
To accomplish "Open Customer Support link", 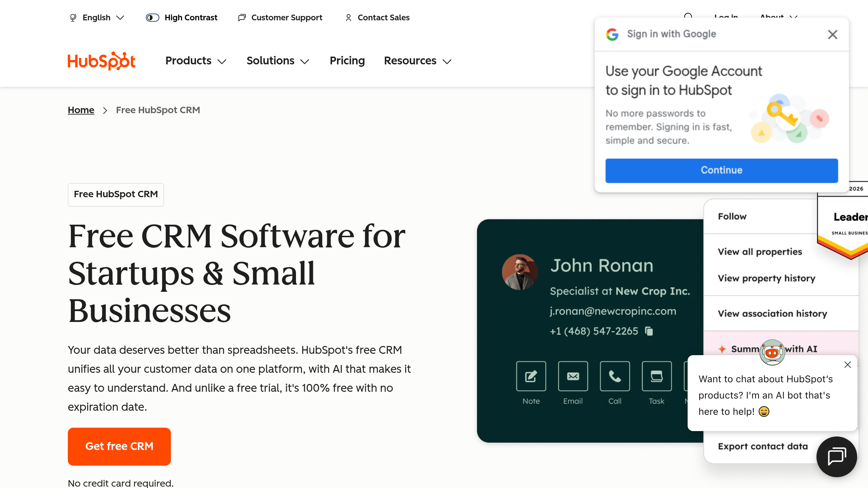I will pos(287,18).
